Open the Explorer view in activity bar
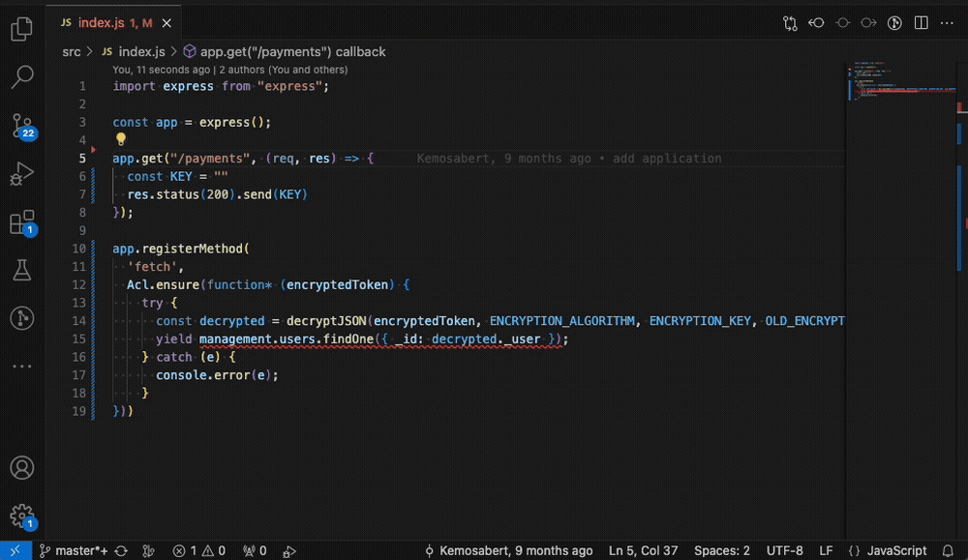968x560 pixels. (21, 29)
